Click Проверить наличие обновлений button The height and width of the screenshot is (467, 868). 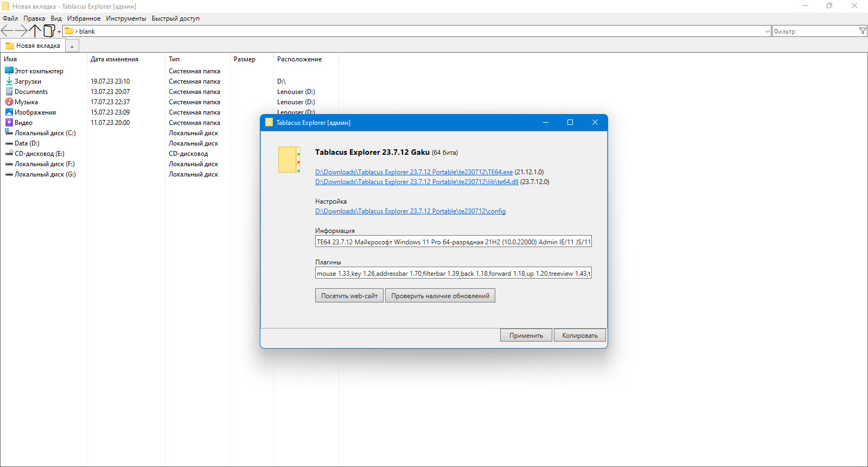coord(440,295)
